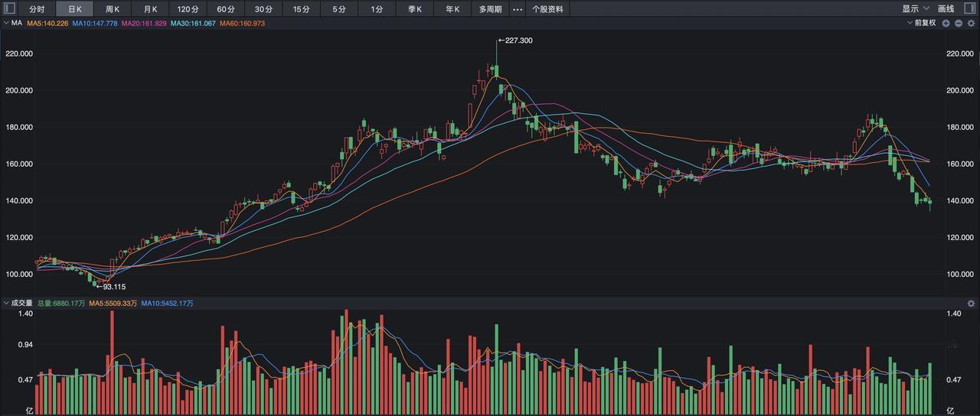Switch to the 分时 intraday tab
Screen dimensions: 980x416
pos(37,9)
